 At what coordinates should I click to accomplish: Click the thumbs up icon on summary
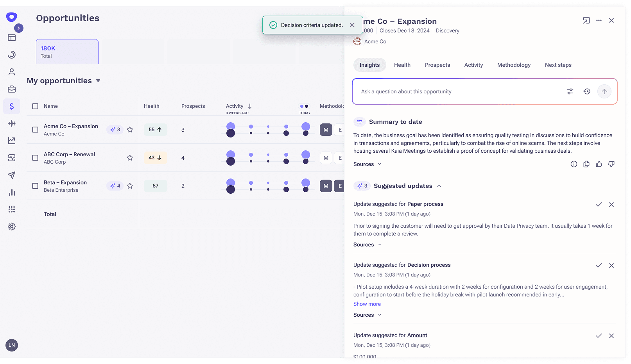pyautogui.click(x=599, y=164)
